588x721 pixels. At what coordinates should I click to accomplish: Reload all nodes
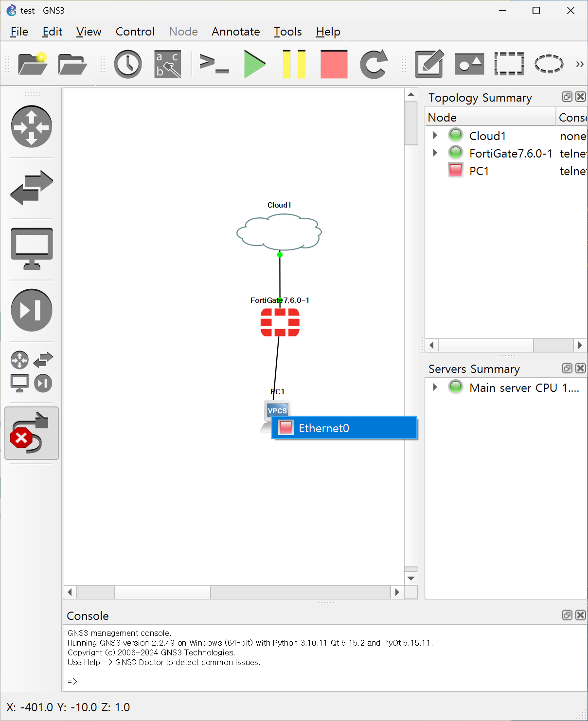click(x=374, y=64)
